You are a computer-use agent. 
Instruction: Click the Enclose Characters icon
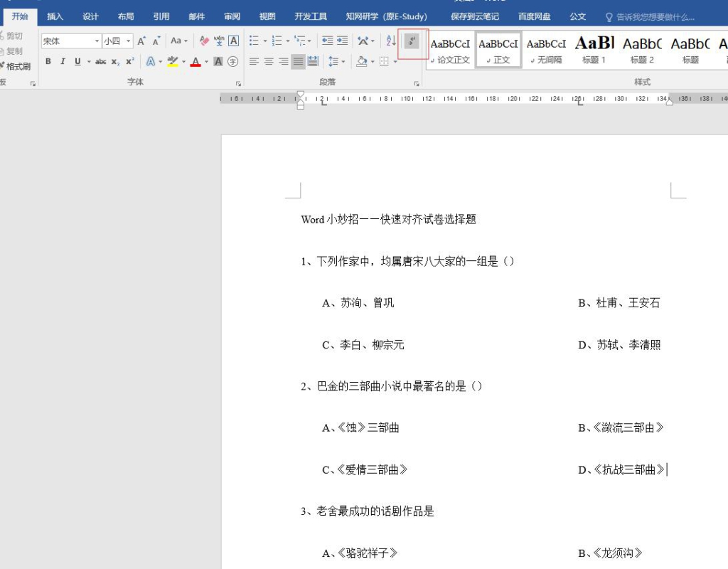233,61
